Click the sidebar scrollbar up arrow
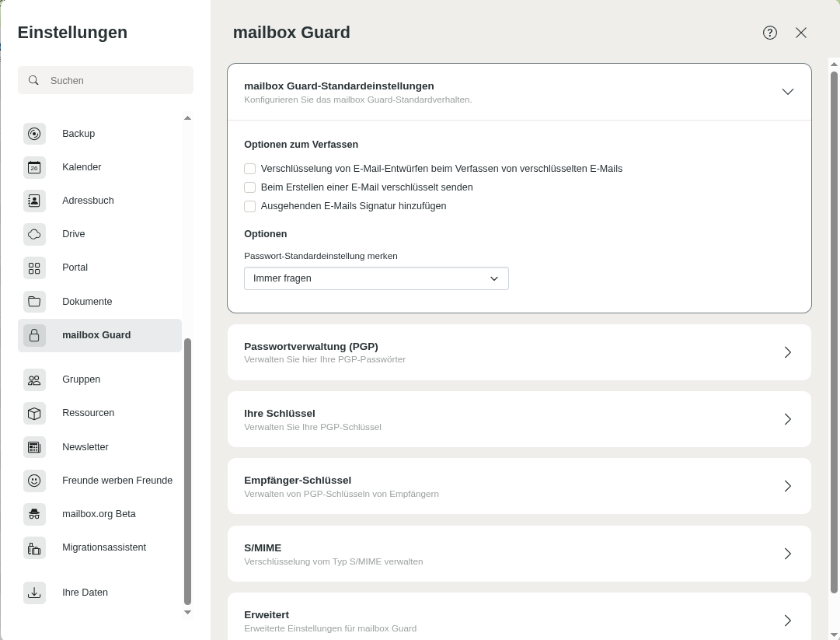Image resolution: width=840 pixels, height=640 pixels. point(187,118)
